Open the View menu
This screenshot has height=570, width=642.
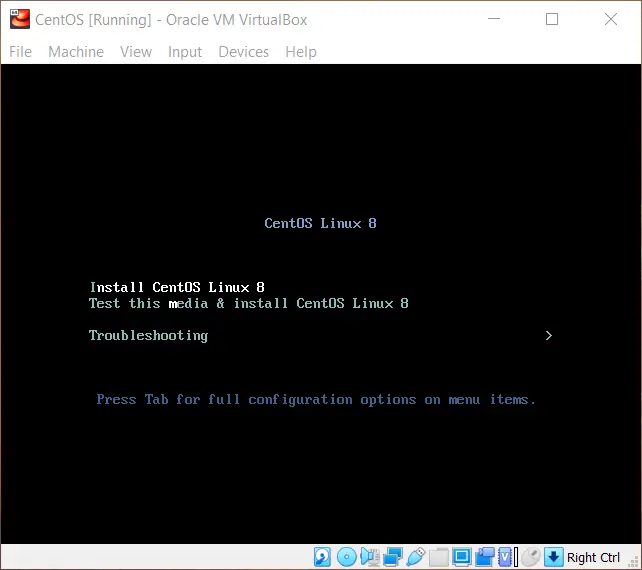pyautogui.click(x=136, y=52)
